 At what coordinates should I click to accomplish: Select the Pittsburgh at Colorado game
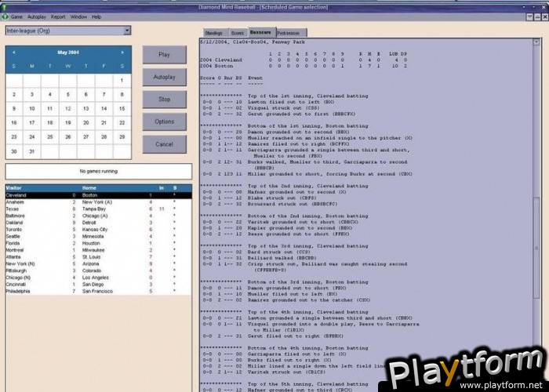point(98,271)
